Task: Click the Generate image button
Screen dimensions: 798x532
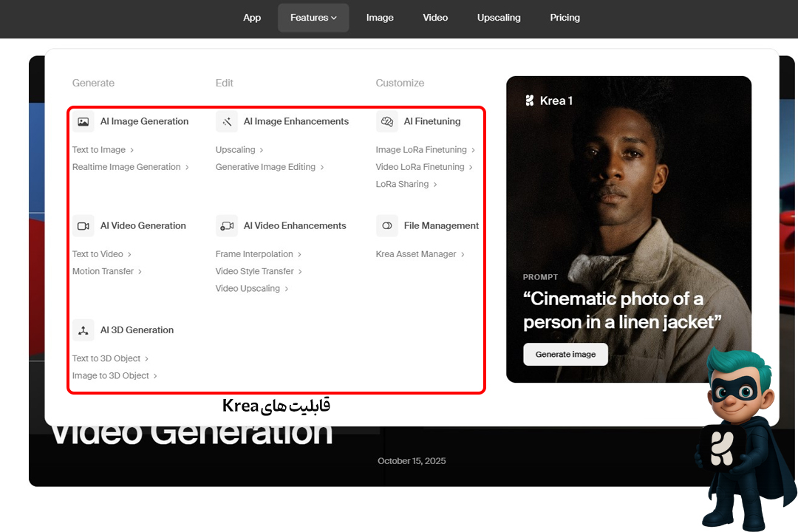Action: 565,354
